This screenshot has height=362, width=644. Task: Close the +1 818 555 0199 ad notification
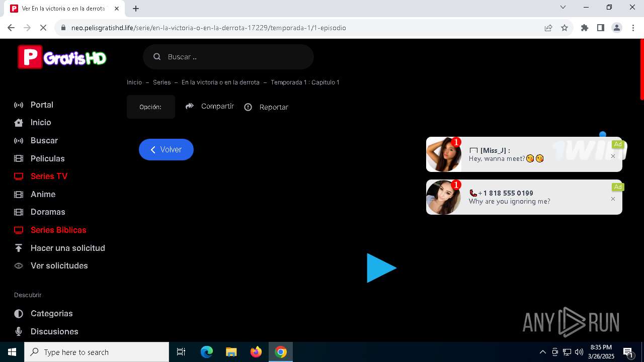coord(613,199)
